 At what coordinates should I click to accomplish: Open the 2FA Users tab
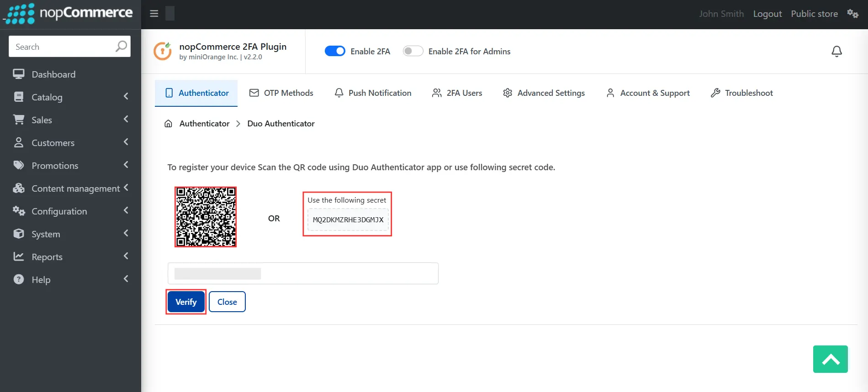[x=457, y=93]
